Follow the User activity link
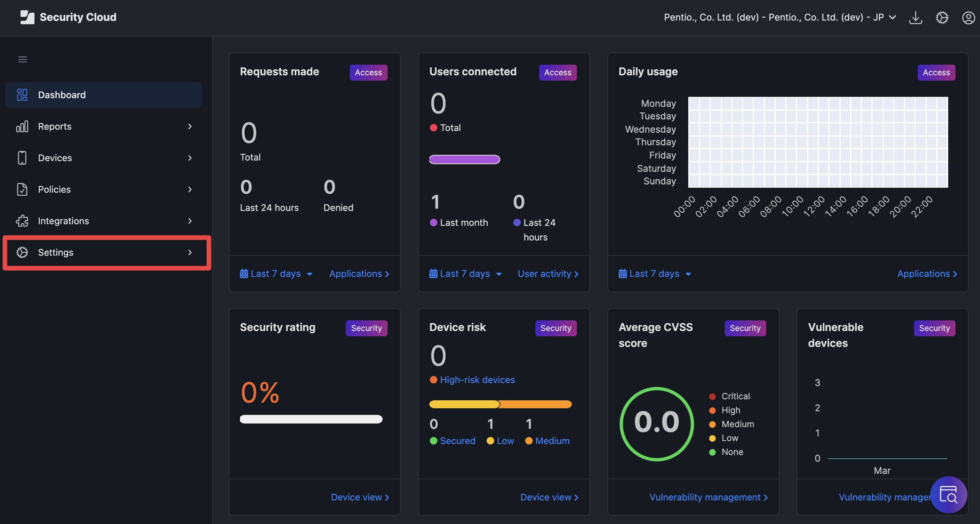Viewport: 980px width, 524px height. pyautogui.click(x=548, y=274)
